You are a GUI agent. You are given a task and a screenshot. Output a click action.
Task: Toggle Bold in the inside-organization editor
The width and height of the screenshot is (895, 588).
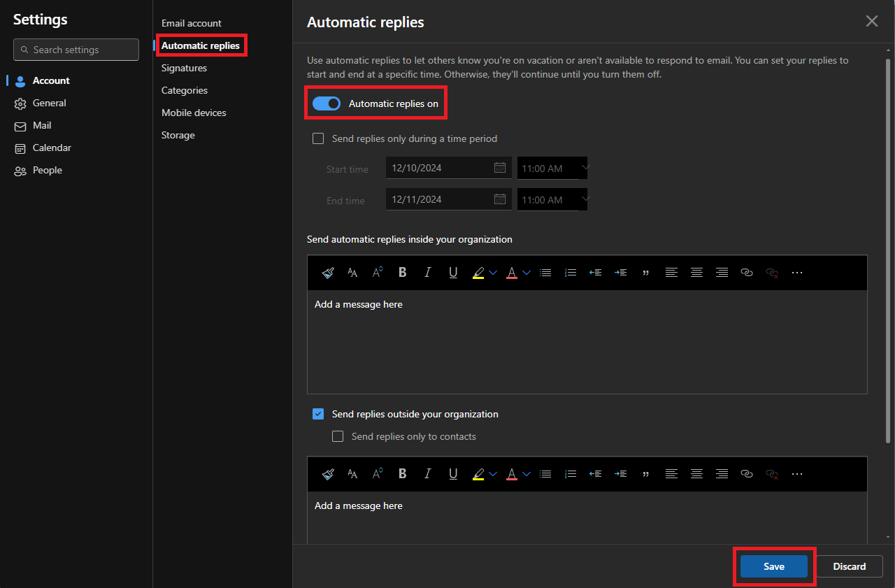403,273
